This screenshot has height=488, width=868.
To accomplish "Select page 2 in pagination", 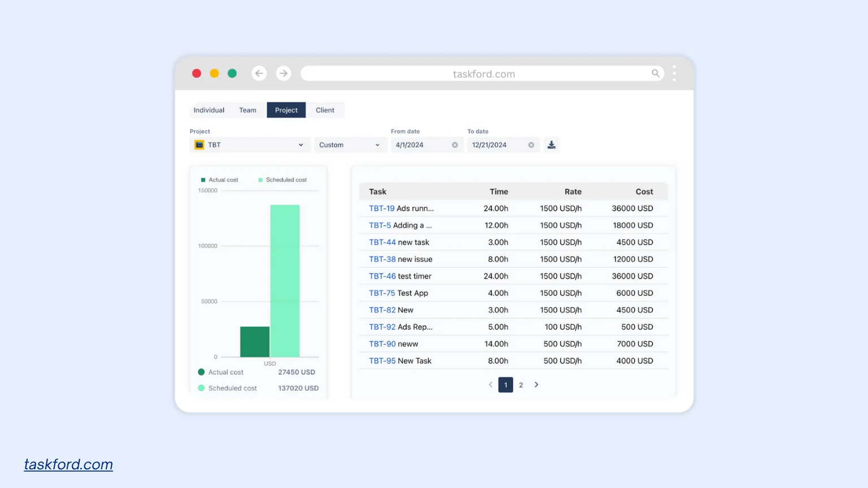I will click(520, 385).
